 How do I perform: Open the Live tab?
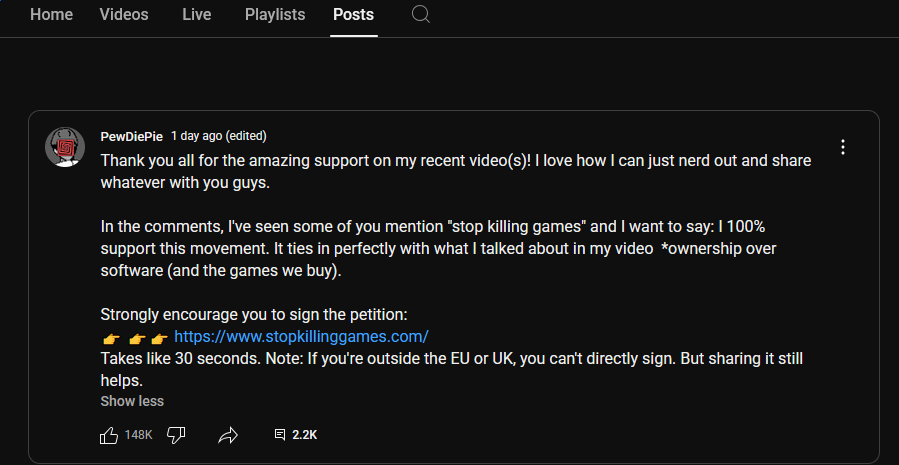pos(197,15)
